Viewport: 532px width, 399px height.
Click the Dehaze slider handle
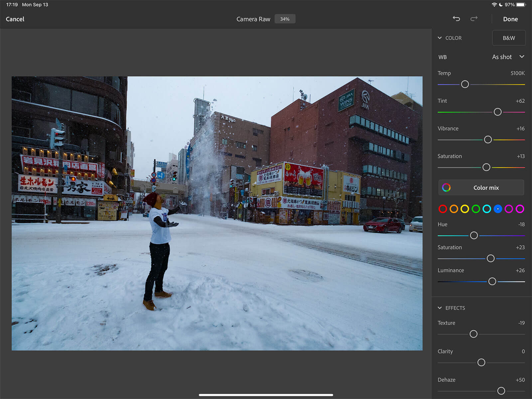pyautogui.click(x=501, y=391)
